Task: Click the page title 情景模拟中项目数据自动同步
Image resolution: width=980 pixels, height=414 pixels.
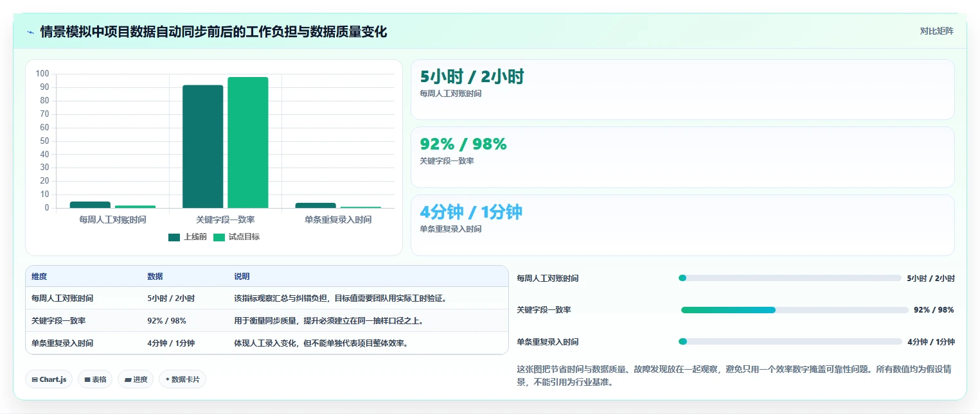Action: [x=213, y=31]
